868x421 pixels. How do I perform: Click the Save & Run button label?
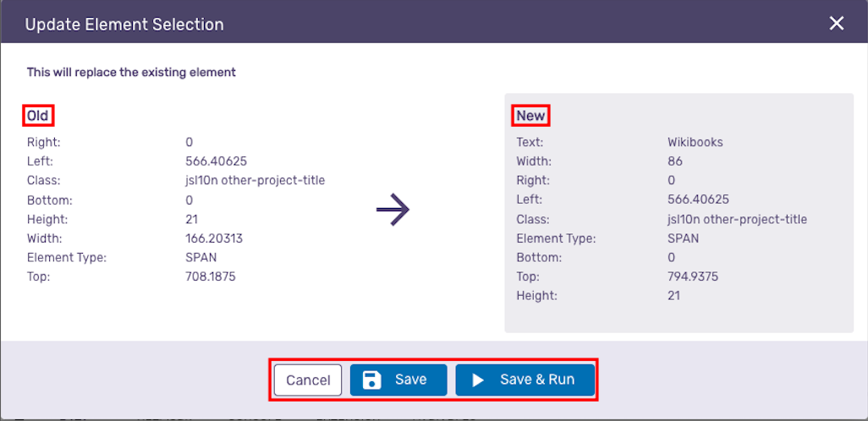point(537,380)
